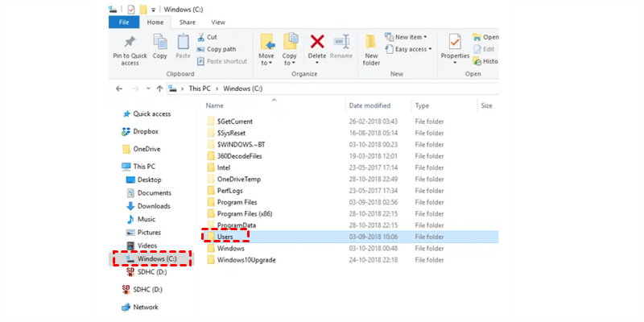Viewport: 644px width, 322px height.
Task: Click the Rename icon
Action: [x=341, y=42]
